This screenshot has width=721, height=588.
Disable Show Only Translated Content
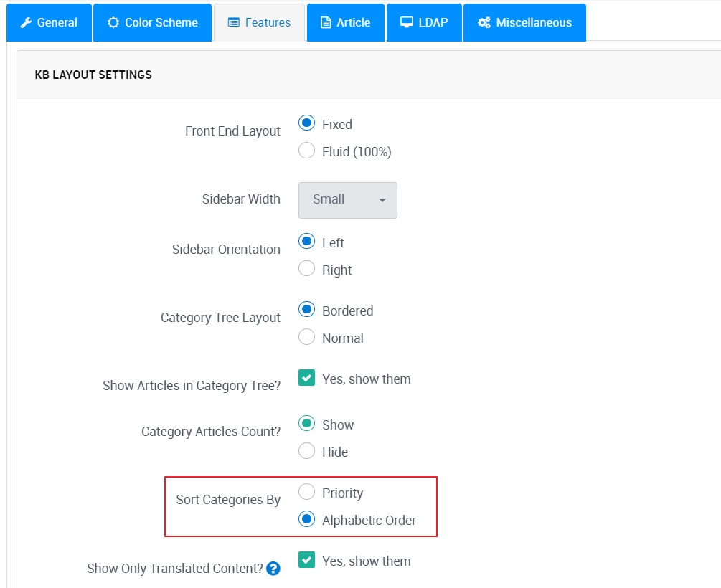[x=306, y=561]
